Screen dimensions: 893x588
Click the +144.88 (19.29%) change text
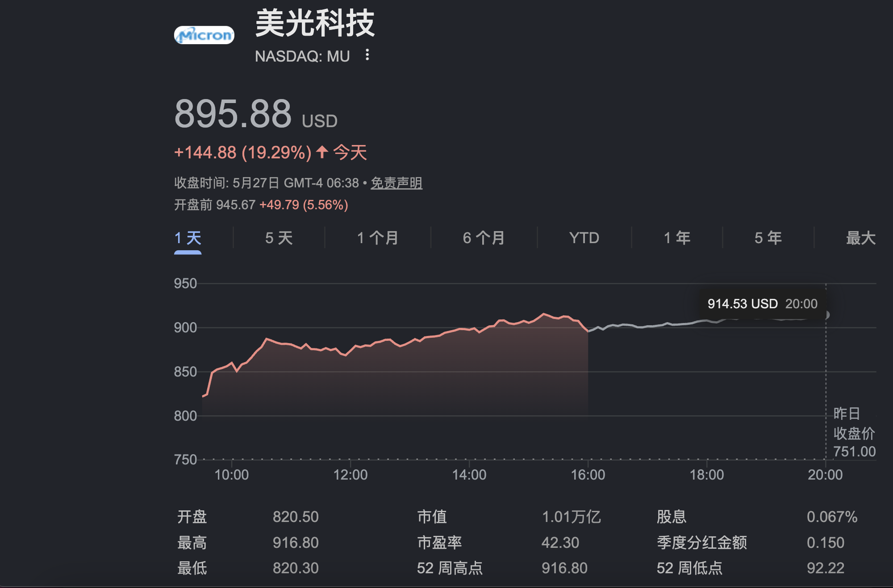click(x=243, y=153)
